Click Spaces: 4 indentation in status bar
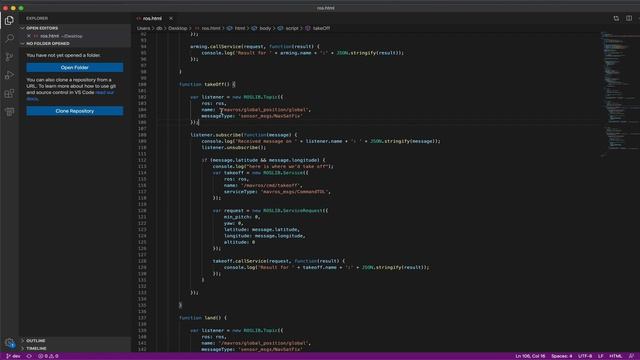The image size is (640, 360). click(x=561, y=356)
